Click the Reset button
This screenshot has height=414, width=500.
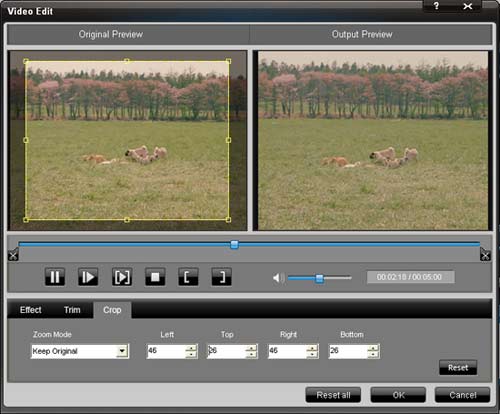pyautogui.click(x=458, y=368)
